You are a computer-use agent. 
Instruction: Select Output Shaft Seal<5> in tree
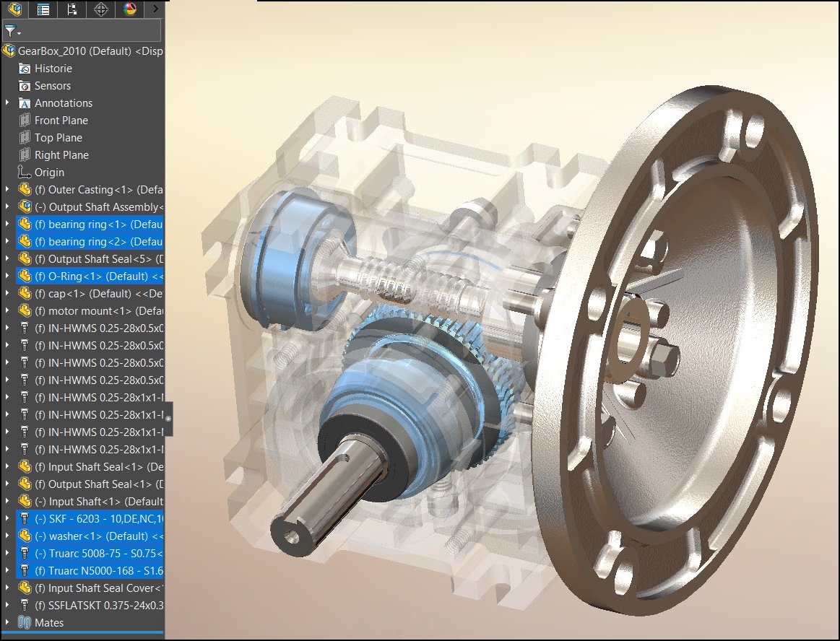point(90,258)
